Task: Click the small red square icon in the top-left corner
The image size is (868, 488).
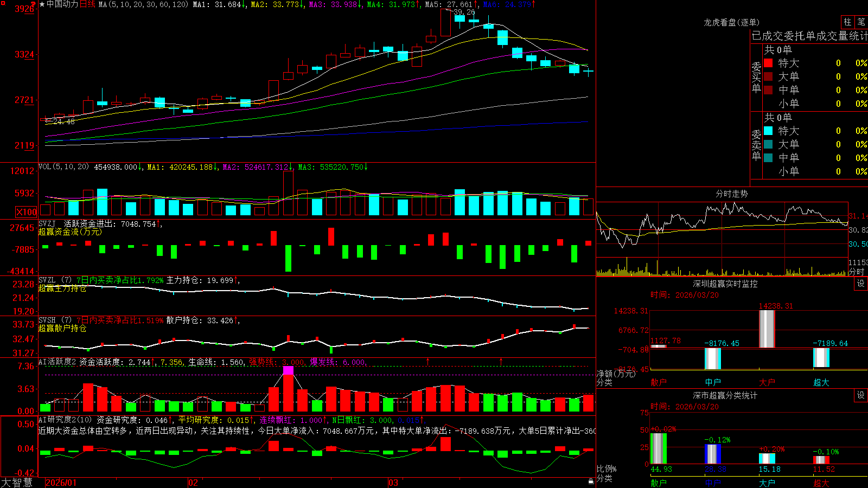Action: tap(3, 3)
